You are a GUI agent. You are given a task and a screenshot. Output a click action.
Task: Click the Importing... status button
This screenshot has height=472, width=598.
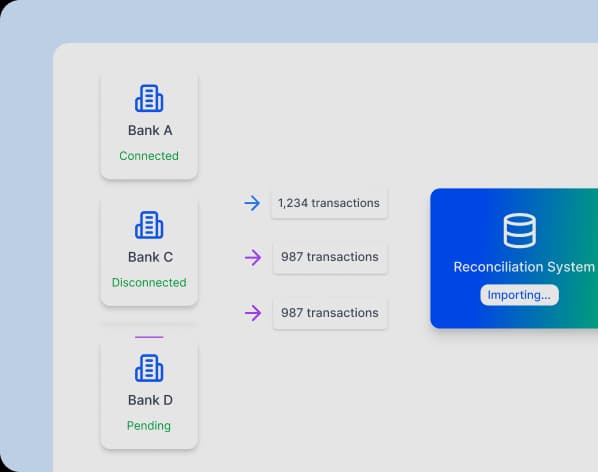pos(519,295)
